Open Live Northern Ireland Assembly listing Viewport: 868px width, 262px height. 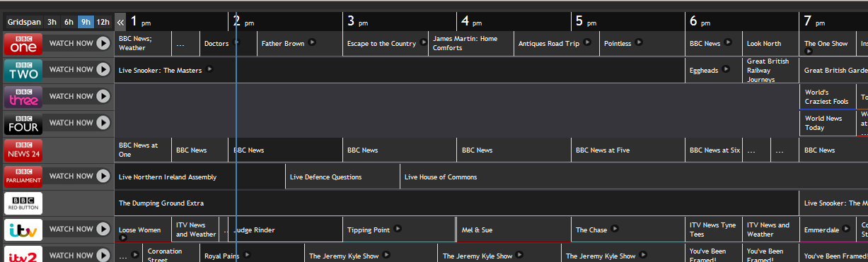pyautogui.click(x=199, y=177)
